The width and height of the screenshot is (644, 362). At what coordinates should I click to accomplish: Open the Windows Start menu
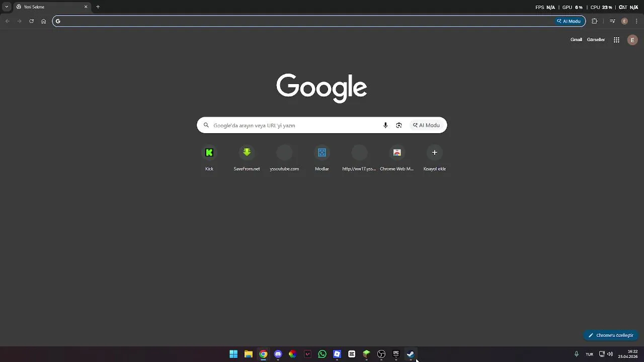233,354
